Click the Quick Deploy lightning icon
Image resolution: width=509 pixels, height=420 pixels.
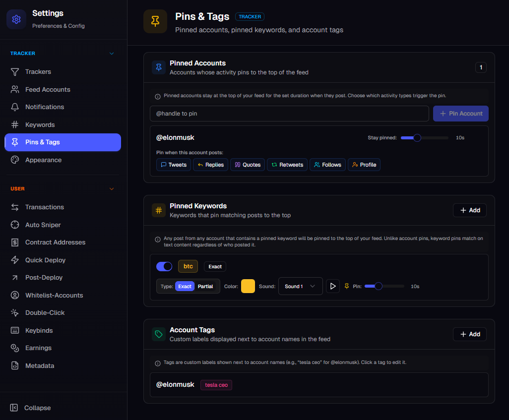coord(15,260)
